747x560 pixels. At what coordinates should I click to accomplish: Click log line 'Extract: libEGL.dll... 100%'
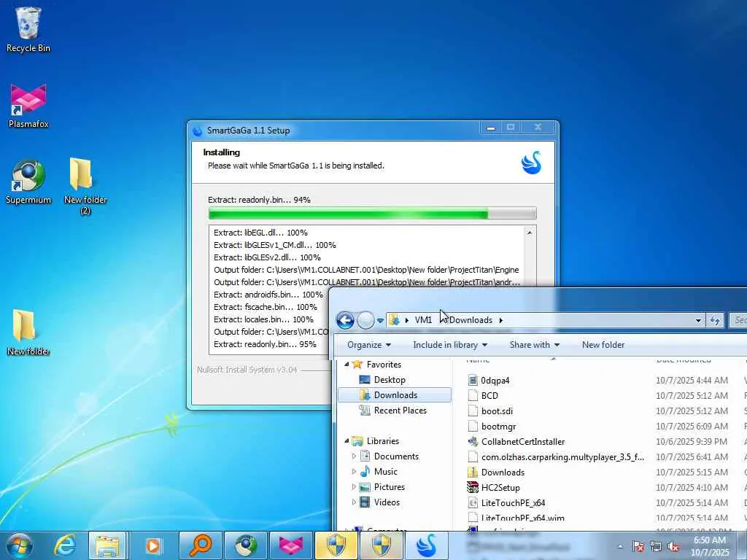click(260, 233)
